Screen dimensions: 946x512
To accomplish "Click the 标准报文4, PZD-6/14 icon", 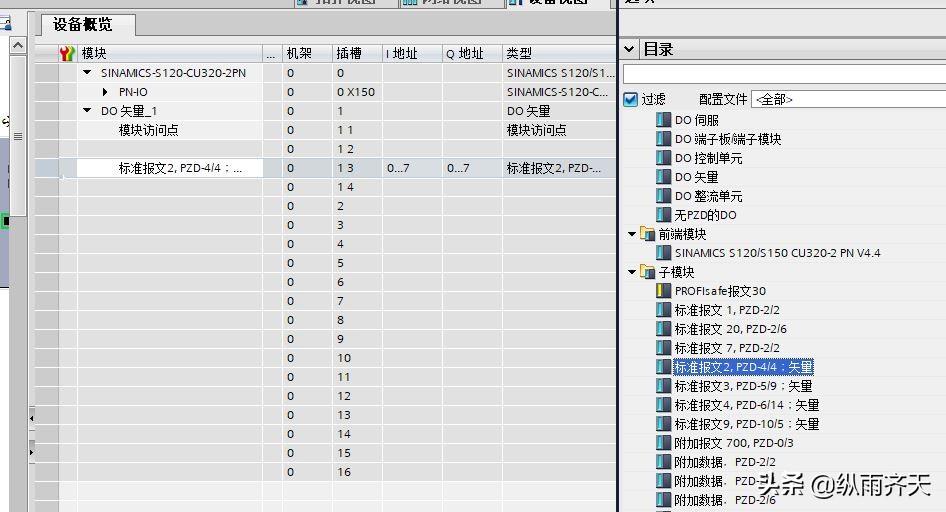I will click(x=663, y=405).
